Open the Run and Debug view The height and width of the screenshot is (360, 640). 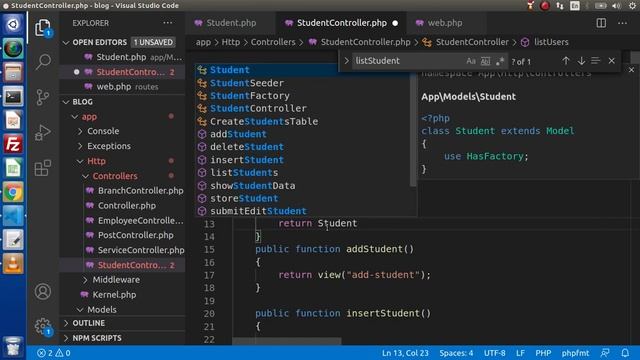pos(42,132)
